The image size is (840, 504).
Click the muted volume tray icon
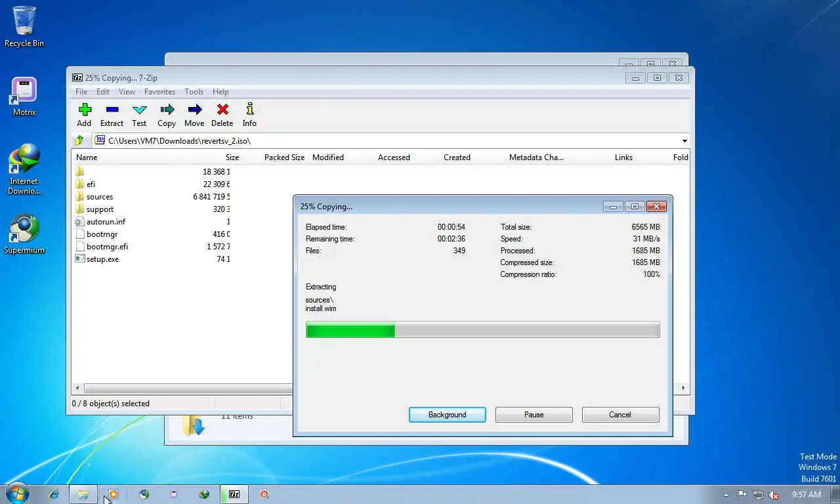click(x=774, y=495)
